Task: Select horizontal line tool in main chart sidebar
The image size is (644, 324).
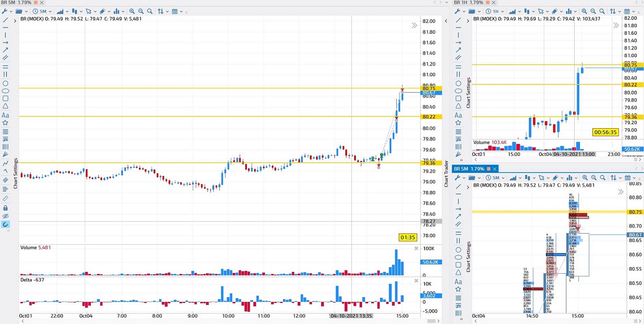Action: click(5, 28)
